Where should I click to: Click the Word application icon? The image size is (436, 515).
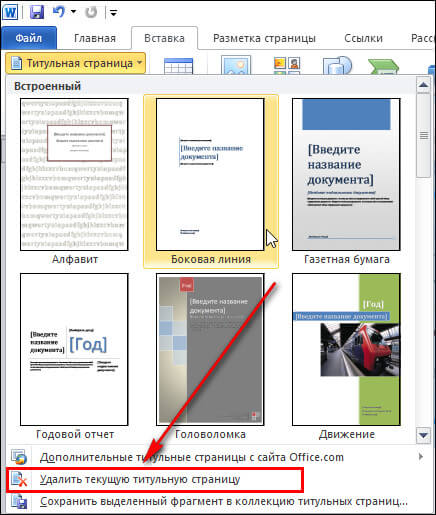pos(10,12)
